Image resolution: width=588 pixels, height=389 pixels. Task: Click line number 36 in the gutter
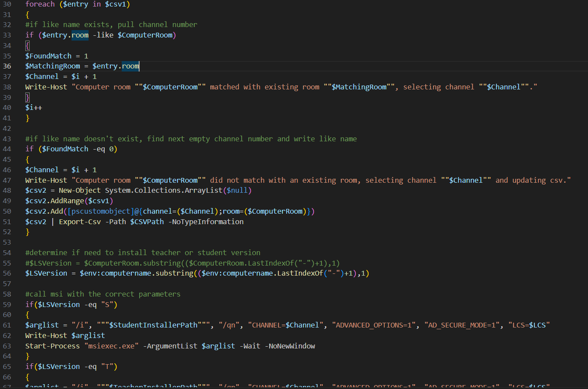(x=7, y=66)
